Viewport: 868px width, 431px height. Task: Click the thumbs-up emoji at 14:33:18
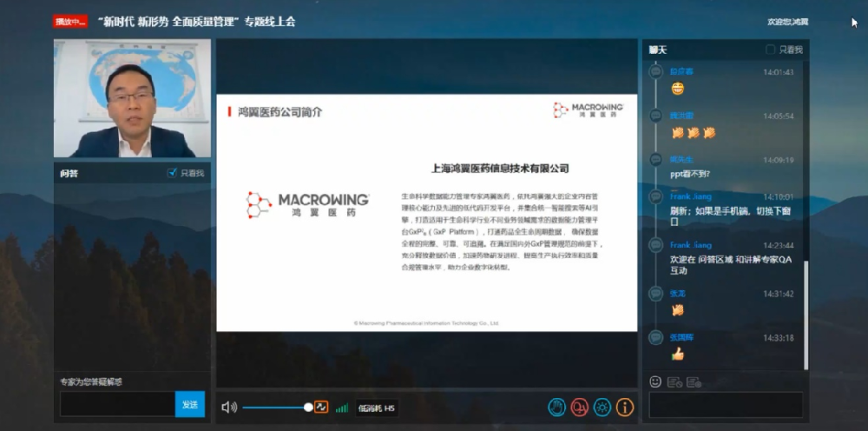point(678,354)
